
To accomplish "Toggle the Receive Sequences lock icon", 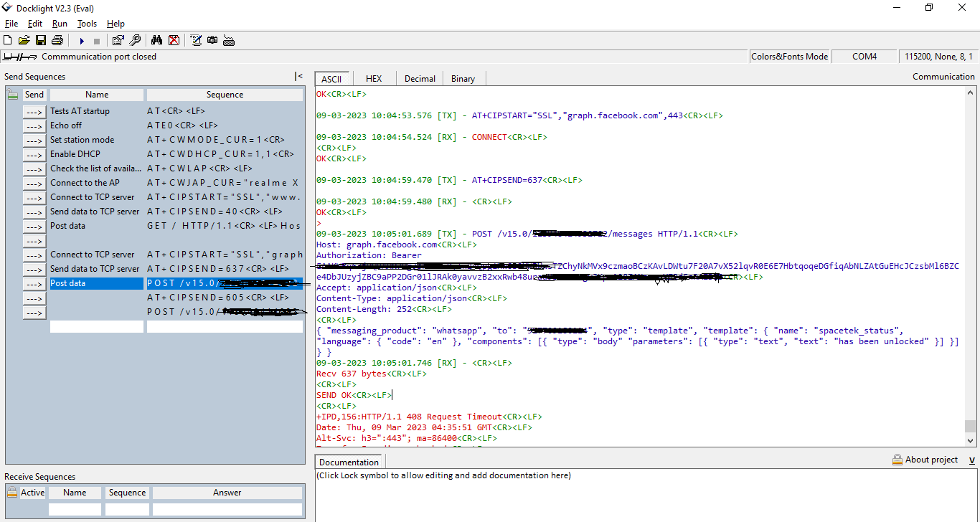I will coord(12,493).
